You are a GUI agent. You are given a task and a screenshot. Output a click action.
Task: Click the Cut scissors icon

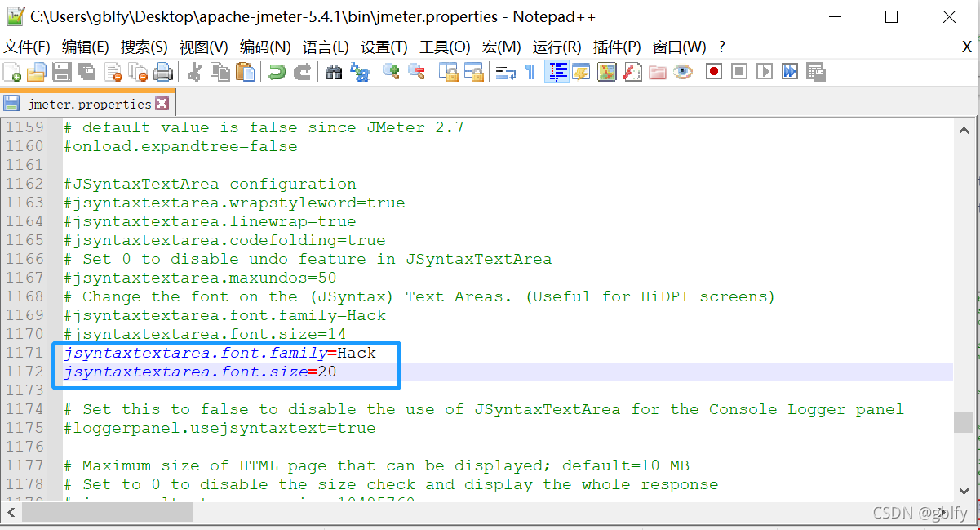tap(194, 72)
